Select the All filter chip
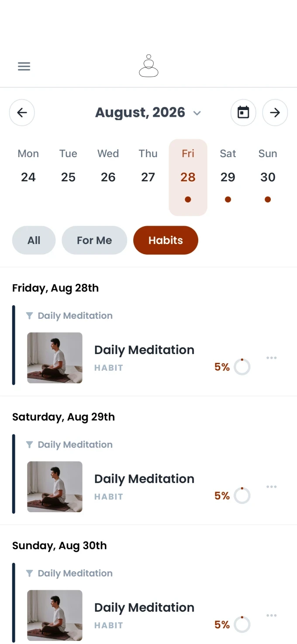The image size is (297, 644). pyautogui.click(x=34, y=240)
